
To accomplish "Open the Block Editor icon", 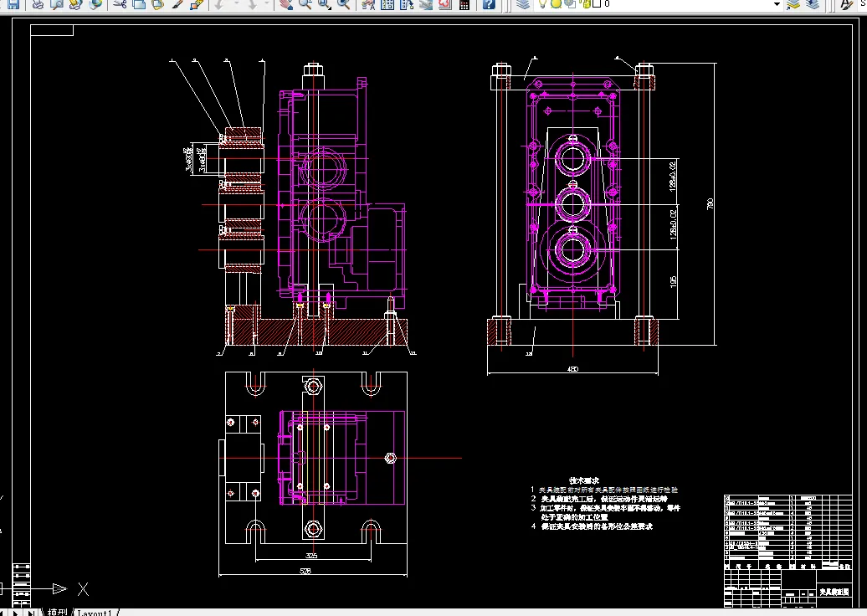I will (x=197, y=4).
